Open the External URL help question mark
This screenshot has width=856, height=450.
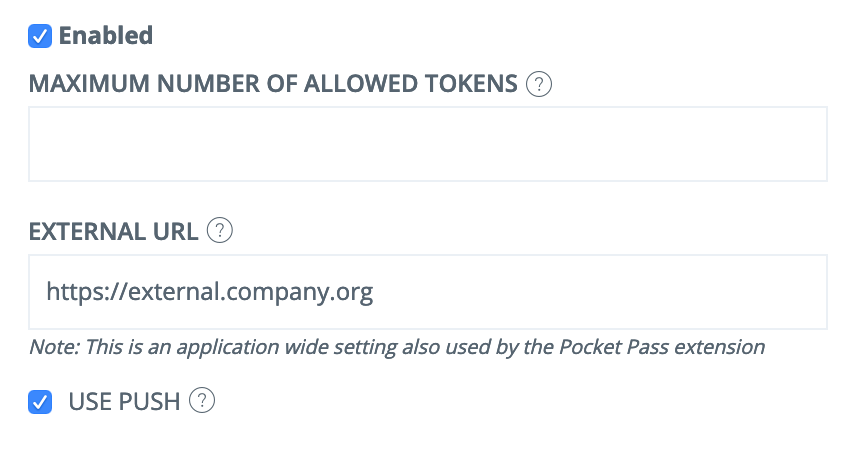coord(220,230)
